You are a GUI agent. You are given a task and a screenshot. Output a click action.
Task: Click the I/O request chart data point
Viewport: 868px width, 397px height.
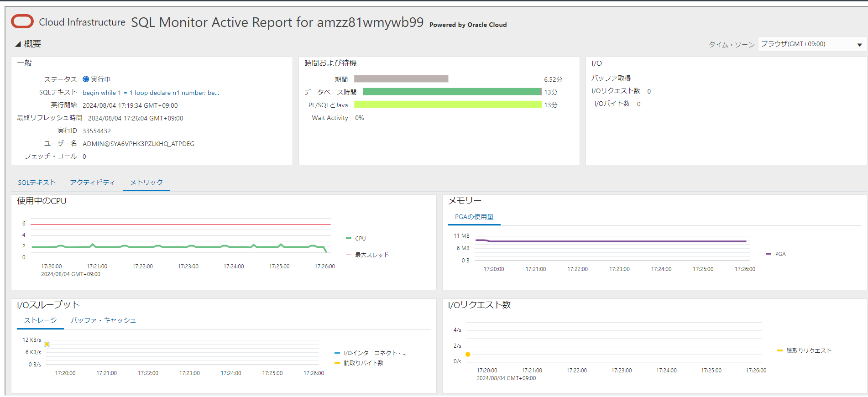[x=468, y=355]
